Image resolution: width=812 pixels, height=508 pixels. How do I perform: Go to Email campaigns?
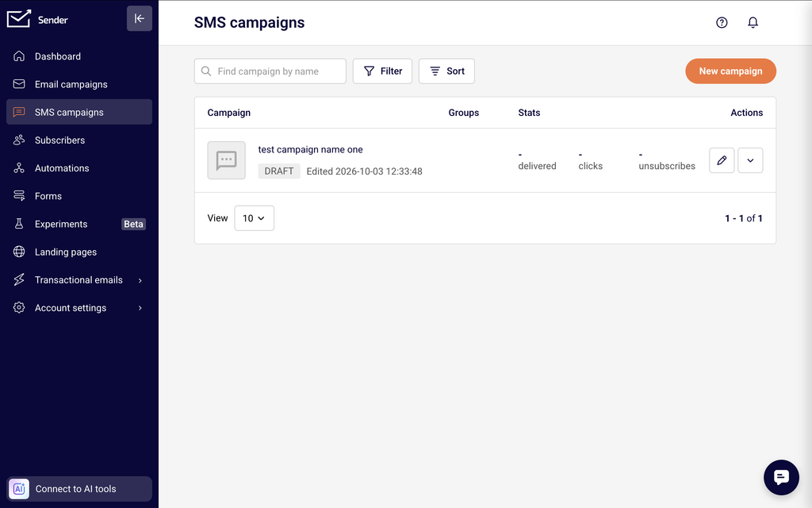click(79, 84)
